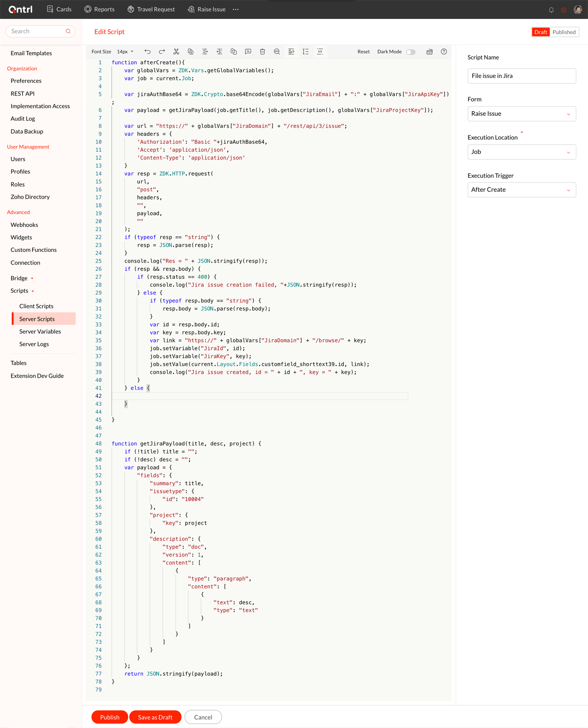Viewport: 588px width, 728px height.
Task: Open the more options ellipsis in top bar
Action: (x=235, y=9)
